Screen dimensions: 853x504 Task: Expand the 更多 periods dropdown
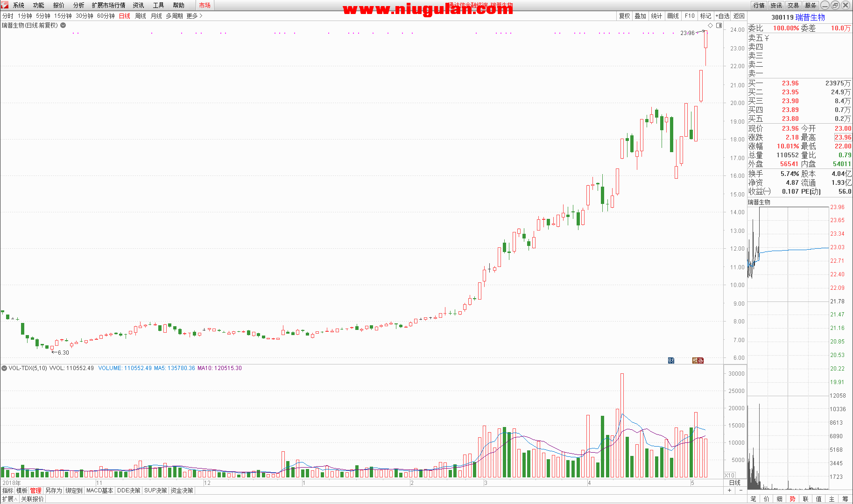(194, 16)
